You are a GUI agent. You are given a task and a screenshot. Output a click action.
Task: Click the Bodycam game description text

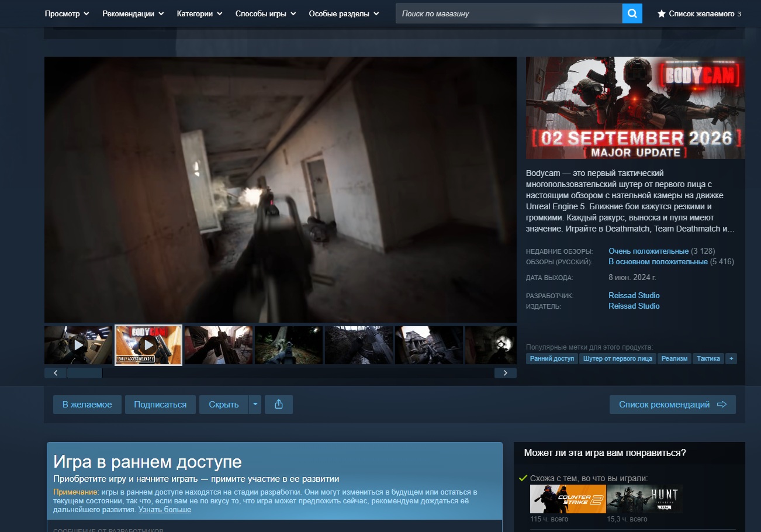[x=631, y=201]
